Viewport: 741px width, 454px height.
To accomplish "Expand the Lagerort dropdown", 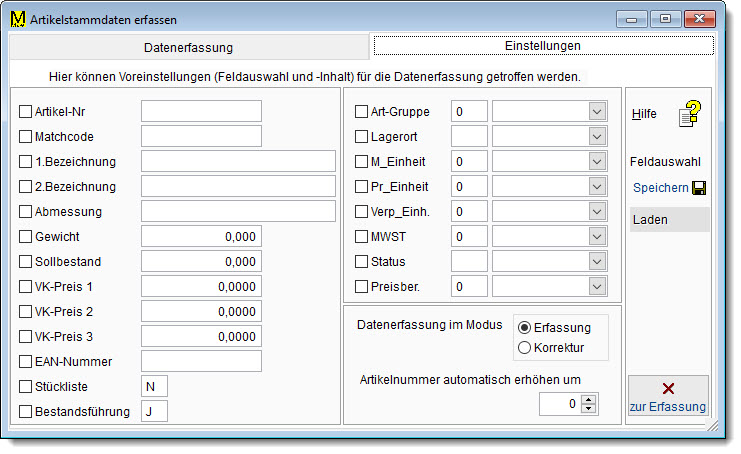I will tap(597, 136).
